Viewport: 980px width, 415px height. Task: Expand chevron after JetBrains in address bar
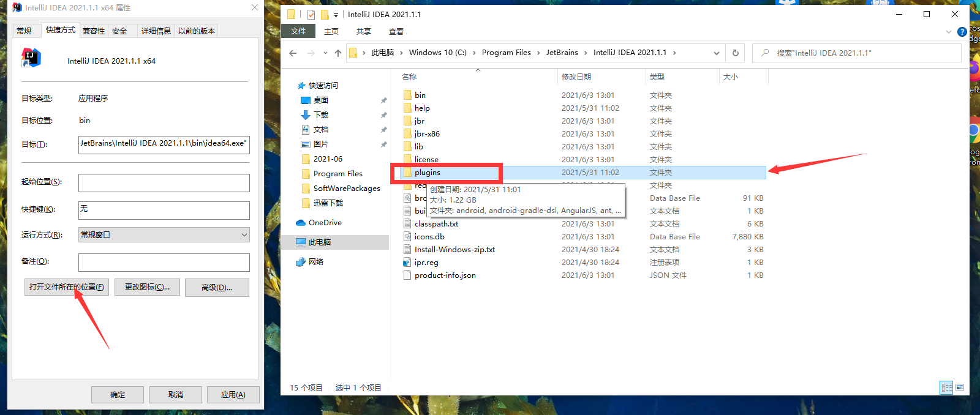click(586, 53)
